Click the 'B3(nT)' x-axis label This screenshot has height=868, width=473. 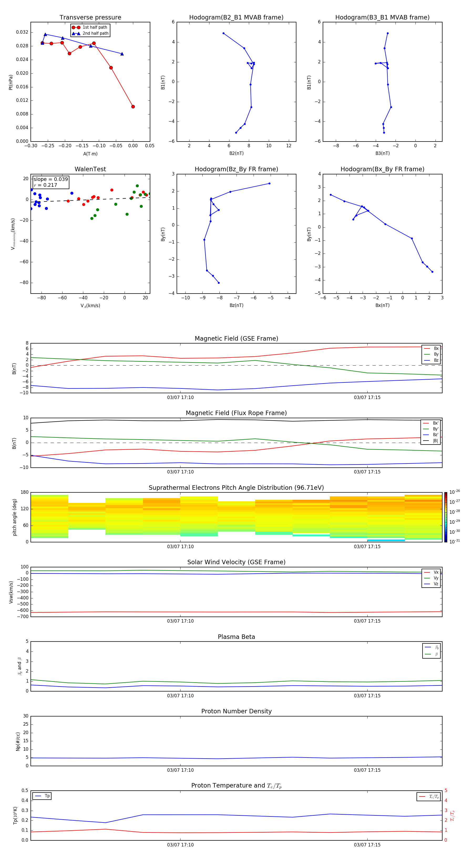coord(382,153)
